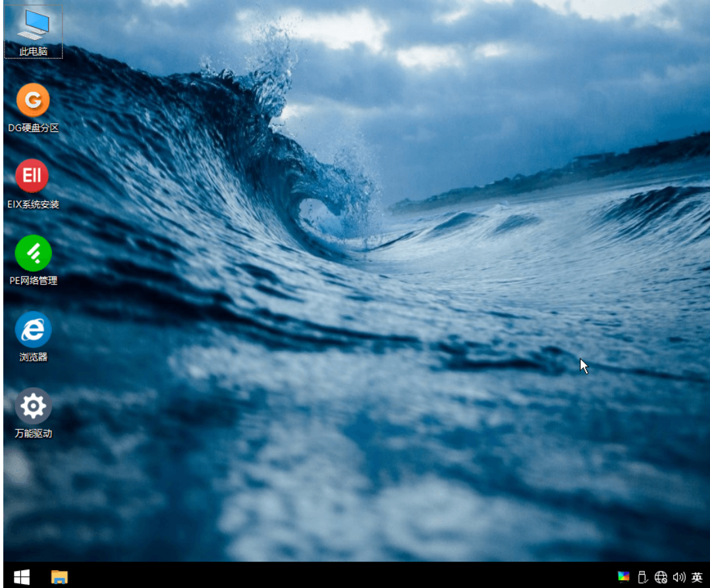This screenshot has height=588, width=710.
Task: Toggle the 英 input method indicator
Action: (697, 577)
